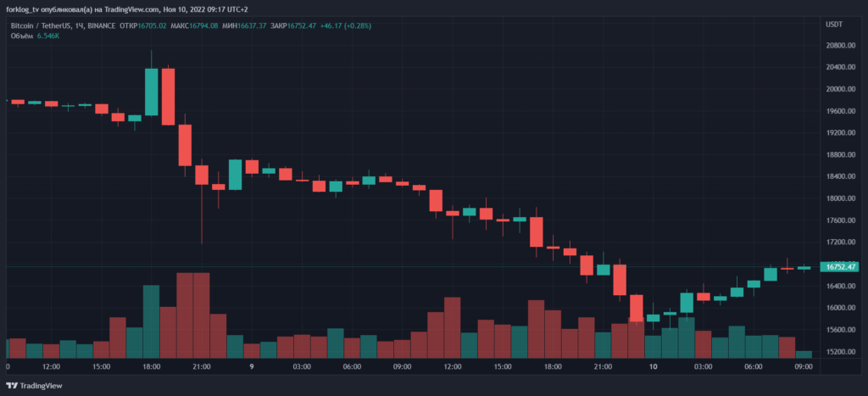Select the 18000.00 level on the price scale
This screenshot has height=396, width=868.
(842, 198)
